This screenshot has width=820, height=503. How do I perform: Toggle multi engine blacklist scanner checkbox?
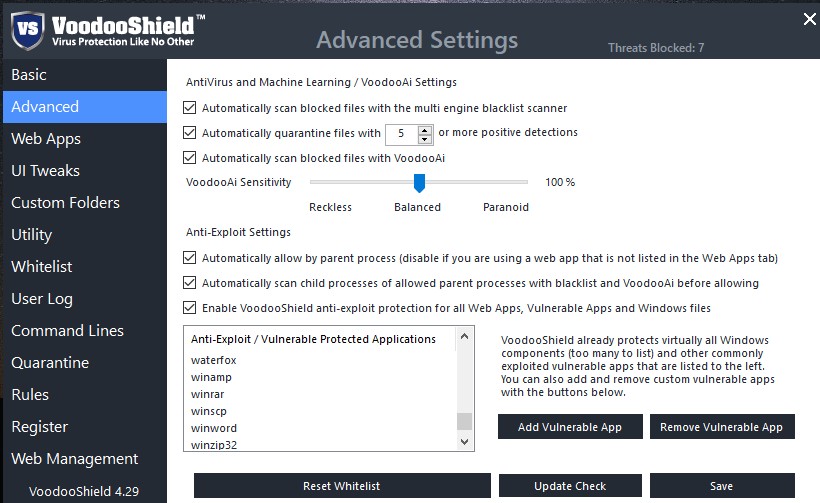coord(190,108)
